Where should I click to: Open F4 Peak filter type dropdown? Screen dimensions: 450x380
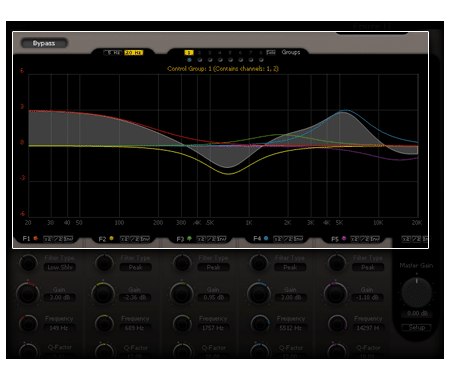[x=290, y=267]
